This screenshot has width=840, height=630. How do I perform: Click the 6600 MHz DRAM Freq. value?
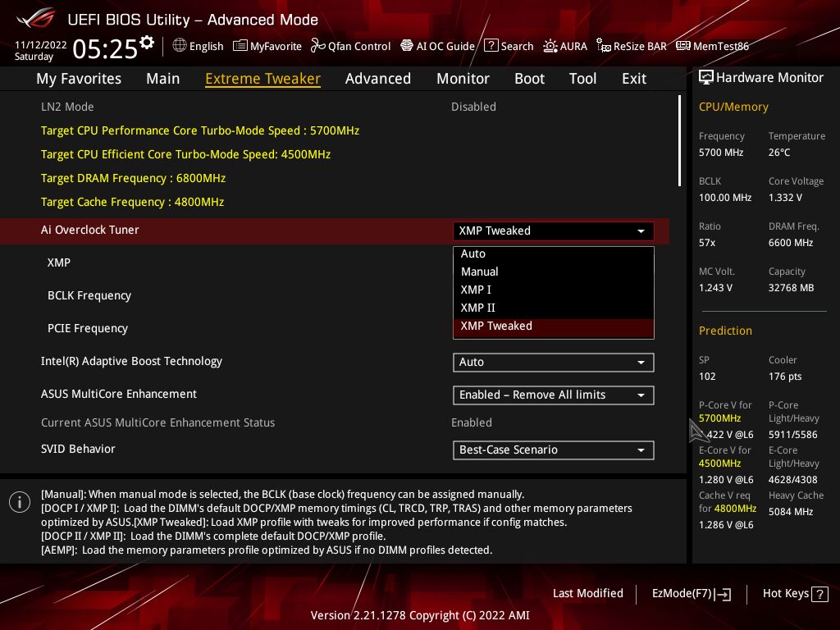pyautogui.click(x=791, y=243)
